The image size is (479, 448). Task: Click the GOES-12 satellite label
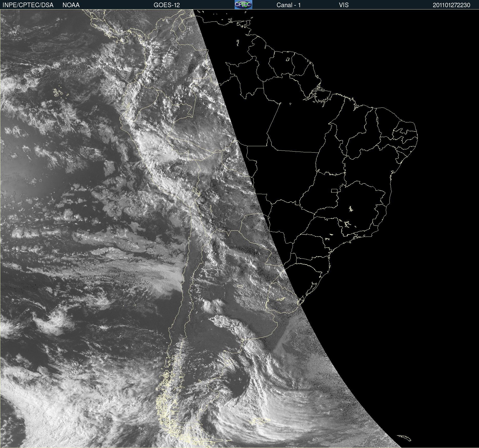click(x=167, y=5)
